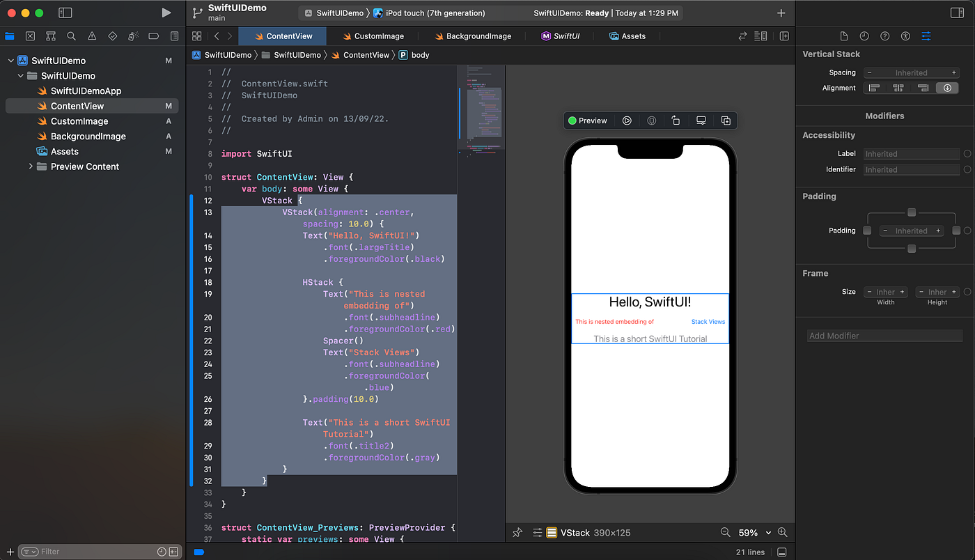
Task: Start Live Preview with the play icon
Action: click(627, 120)
